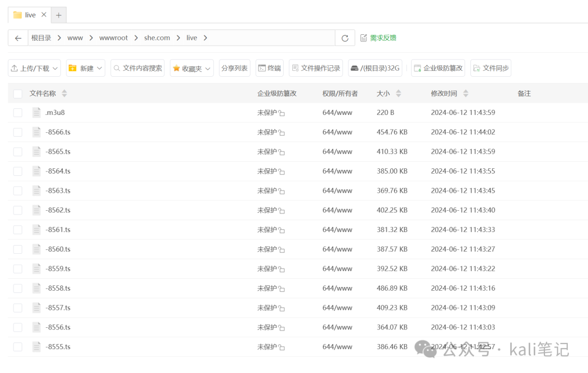This screenshot has width=588, height=373.
Task: View the 文件操作记录 operation log
Action: click(x=315, y=68)
